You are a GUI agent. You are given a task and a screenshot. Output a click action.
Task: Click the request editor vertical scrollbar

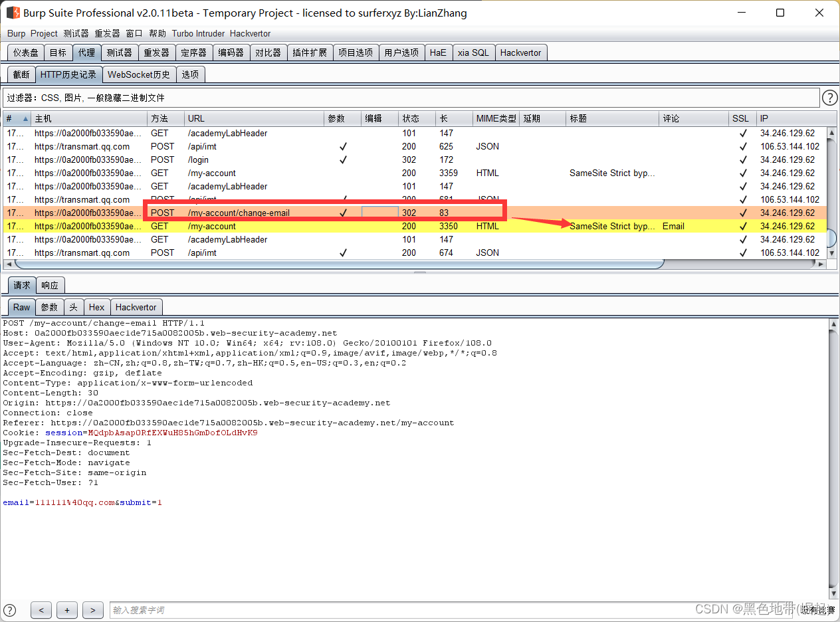coord(834,459)
